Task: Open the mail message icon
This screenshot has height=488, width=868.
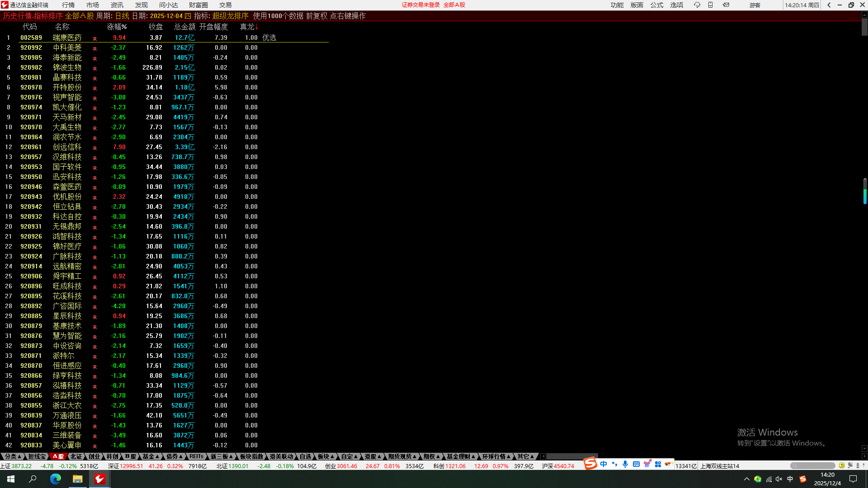Action: click(726, 5)
